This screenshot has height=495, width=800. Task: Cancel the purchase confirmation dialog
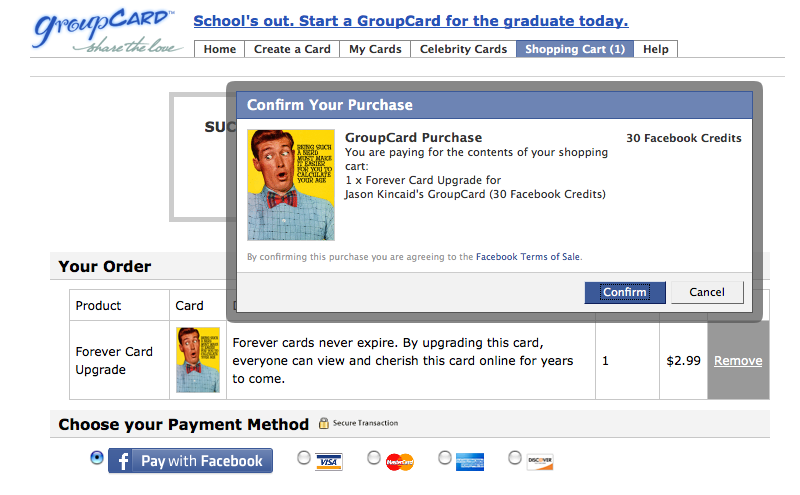click(706, 292)
